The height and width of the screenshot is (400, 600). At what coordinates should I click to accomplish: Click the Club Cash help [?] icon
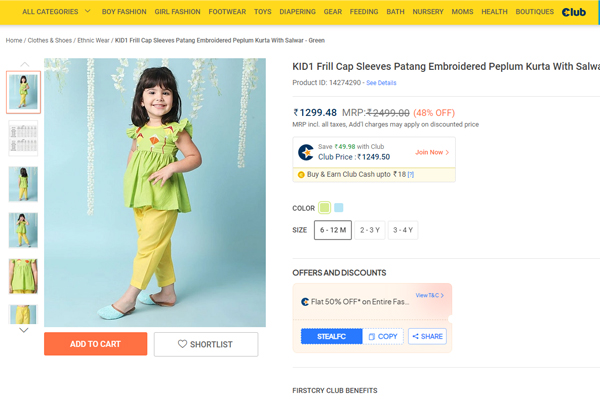point(411,175)
